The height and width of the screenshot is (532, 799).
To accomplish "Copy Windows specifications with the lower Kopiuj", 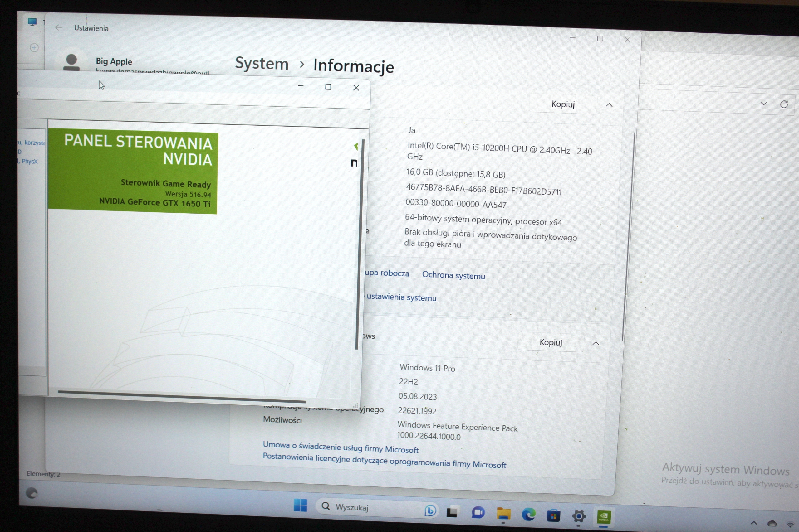I will [x=551, y=342].
